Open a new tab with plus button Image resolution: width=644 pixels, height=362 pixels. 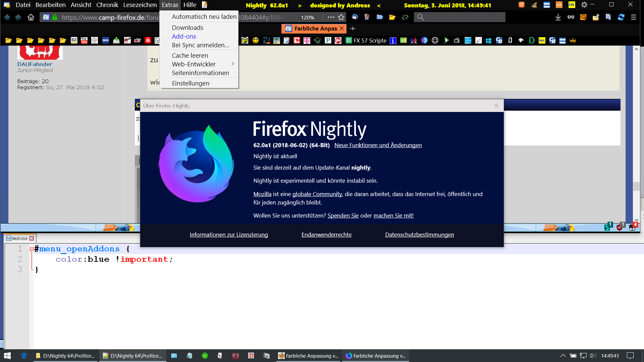(353, 28)
